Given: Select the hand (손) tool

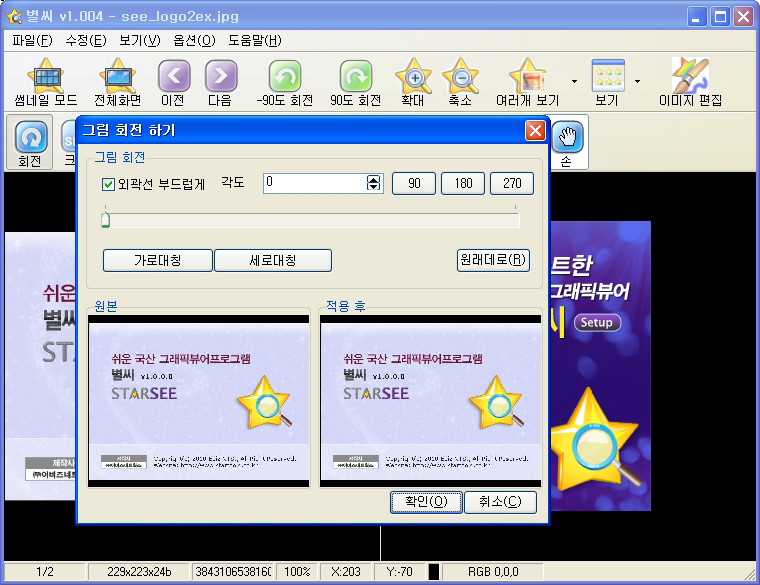Looking at the screenshot, I should [568, 142].
